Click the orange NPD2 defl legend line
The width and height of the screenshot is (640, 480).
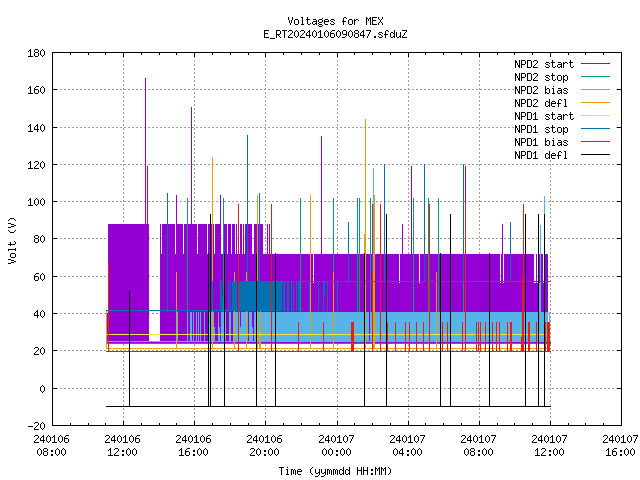pos(595,103)
